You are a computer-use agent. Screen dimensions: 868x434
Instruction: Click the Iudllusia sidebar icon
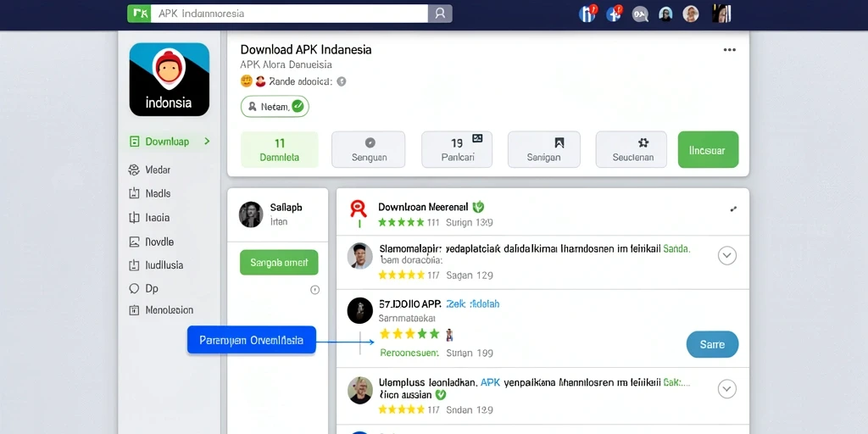pos(134,265)
